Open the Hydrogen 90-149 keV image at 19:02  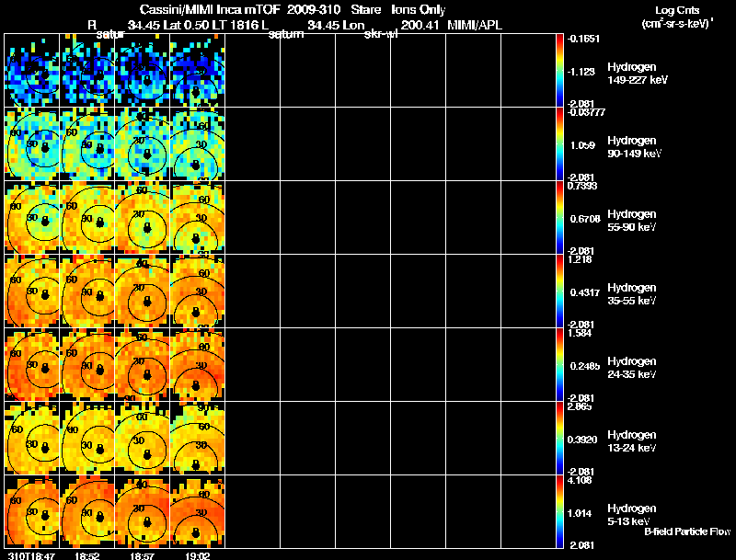pos(198,144)
